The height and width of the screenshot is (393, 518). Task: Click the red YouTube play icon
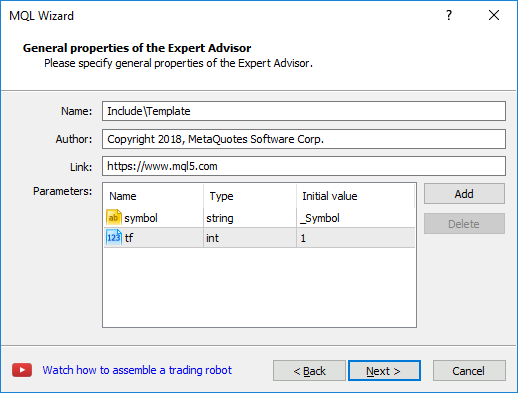[x=22, y=370]
